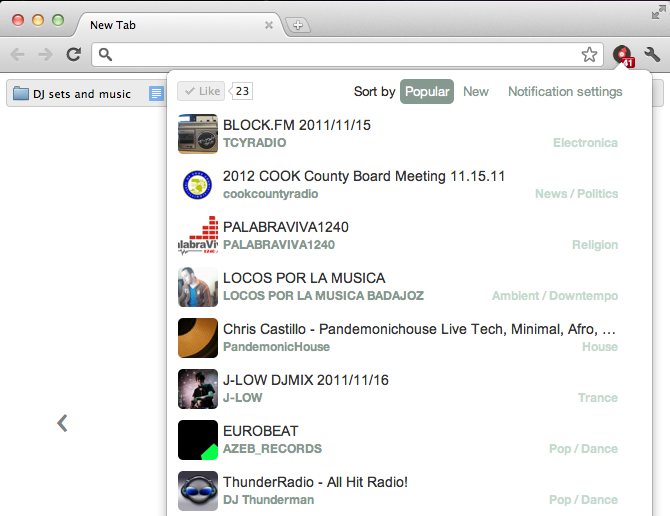Open a new tab with plus button
This screenshot has width=670, height=516.
[297, 25]
